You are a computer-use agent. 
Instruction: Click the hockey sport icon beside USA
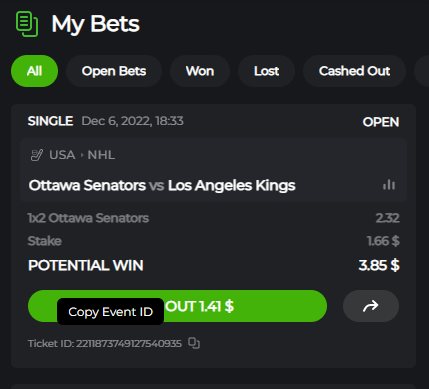[37, 155]
